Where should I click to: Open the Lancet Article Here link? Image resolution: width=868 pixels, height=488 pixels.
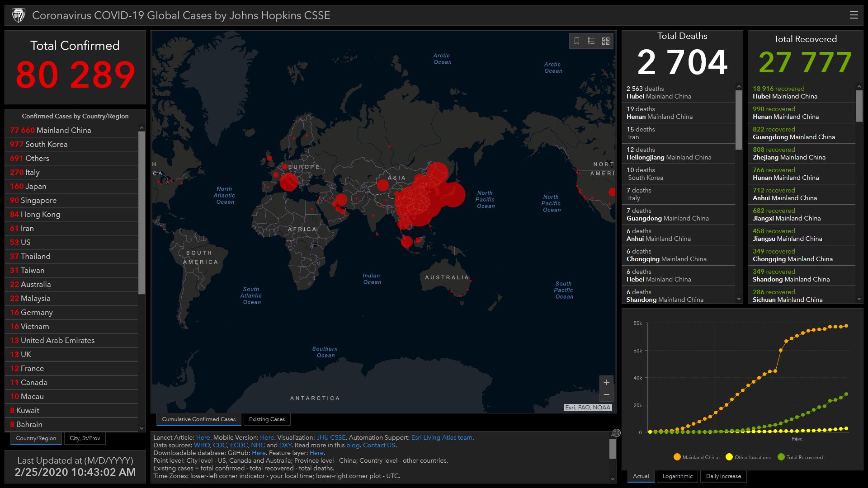(x=203, y=437)
